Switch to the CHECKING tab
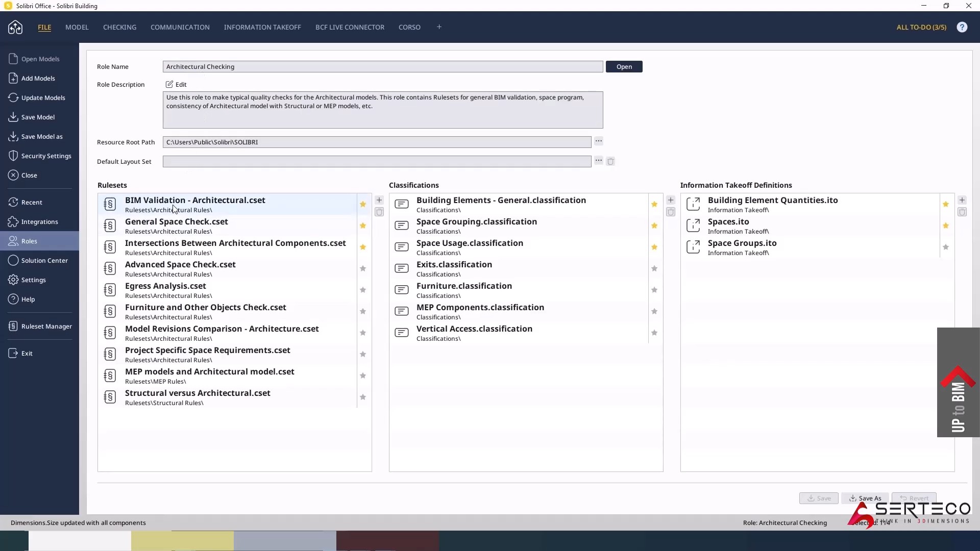This screenshot has width=980, height=551. pos(119,27)
